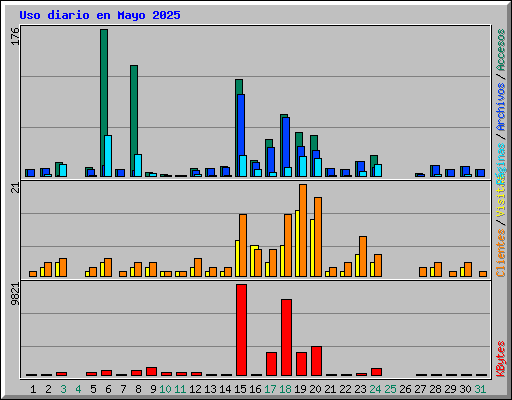The width and height of the screenshot is (512, 400).
Task: Click the yellow Visitas bar on day 20
Action: pyautogui.click(x=312, y=248)
